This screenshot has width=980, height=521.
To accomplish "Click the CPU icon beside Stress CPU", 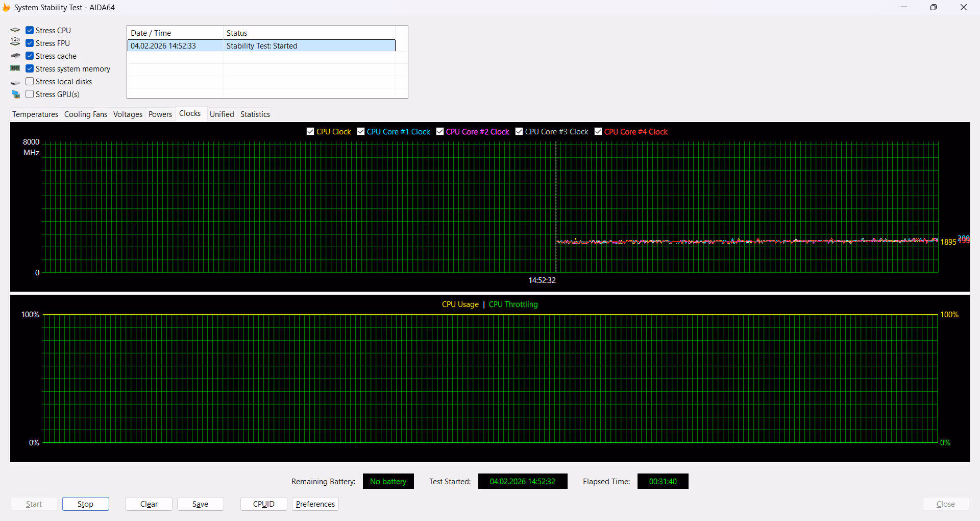I will coord(15,30).
